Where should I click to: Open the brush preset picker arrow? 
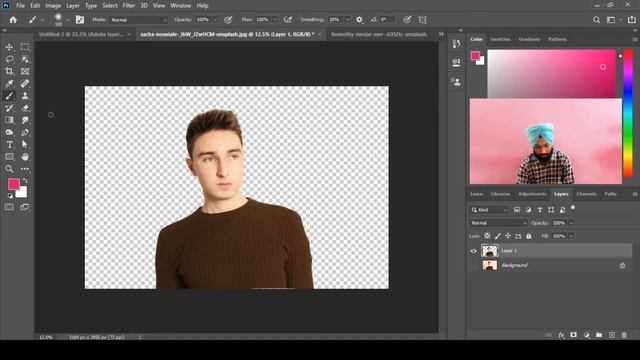click(68, 20)
